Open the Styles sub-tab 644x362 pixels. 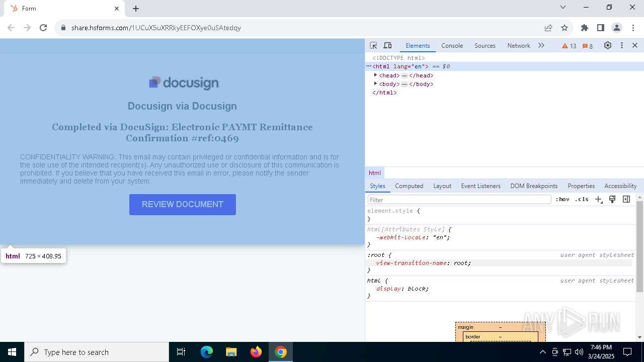coord(377,186)
